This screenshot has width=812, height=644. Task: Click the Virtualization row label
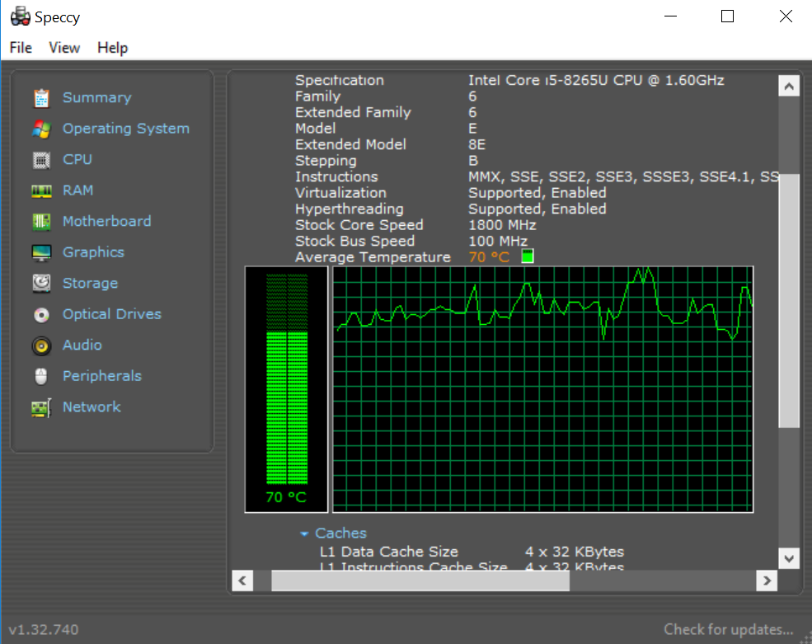point(340,193)
